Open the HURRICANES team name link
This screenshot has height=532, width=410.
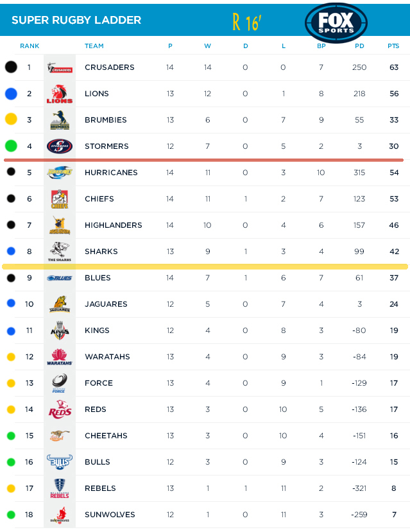[111, 173]
